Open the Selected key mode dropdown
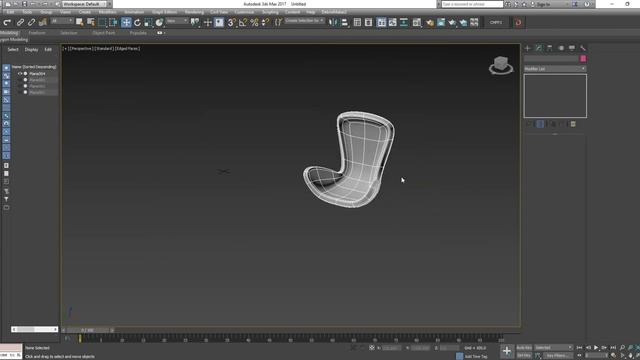Image resolution: width=640 pixels, height=360 pixels. (553, 348)
